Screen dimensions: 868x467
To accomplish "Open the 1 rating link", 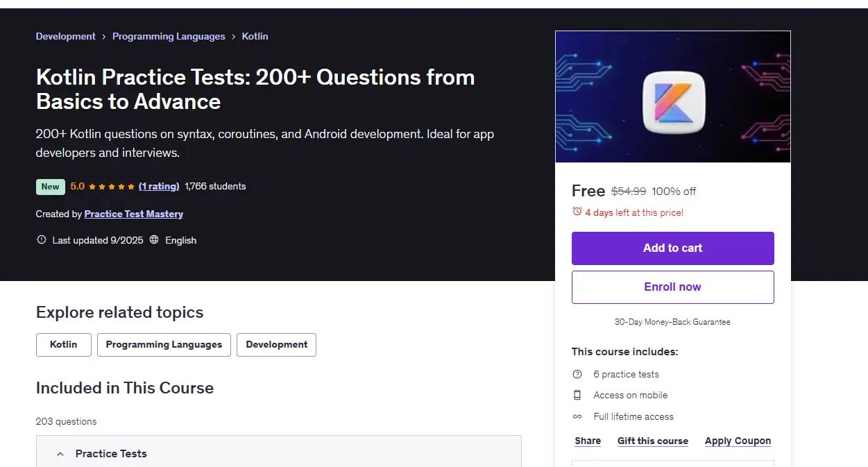I will (159, 186).
